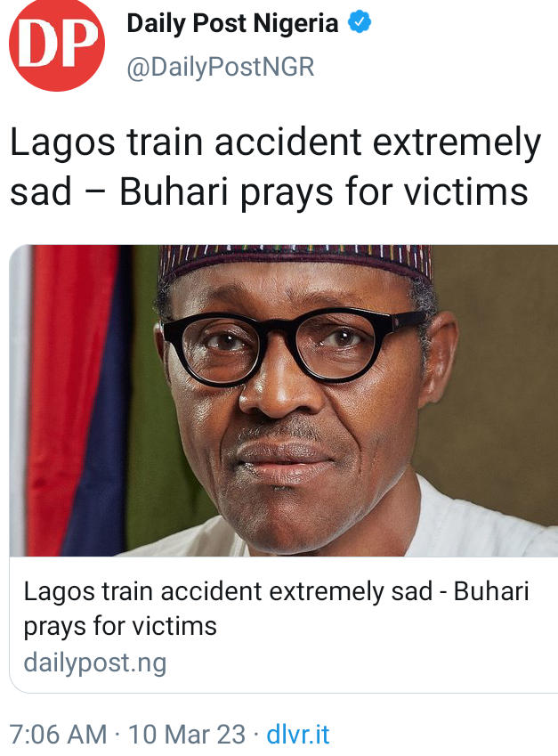
Task: Click the white letters inside the DP logo
Action: tap(58, 44)
